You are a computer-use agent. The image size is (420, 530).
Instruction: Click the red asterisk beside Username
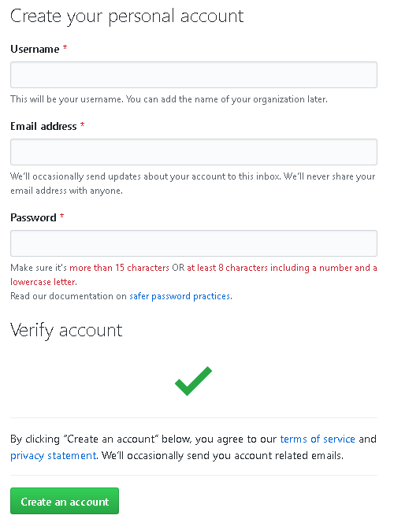click(65, 48)
